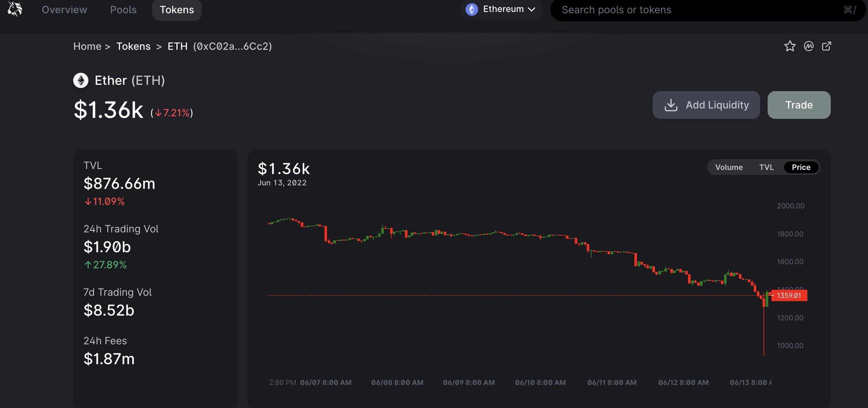Click the Jun 13, 2022 chart date

282,183
